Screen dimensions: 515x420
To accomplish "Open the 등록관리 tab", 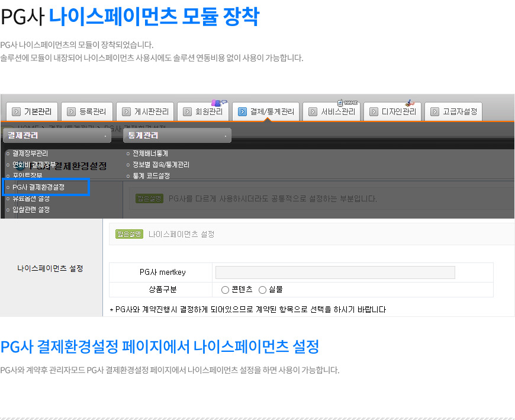I will [86, 112].
